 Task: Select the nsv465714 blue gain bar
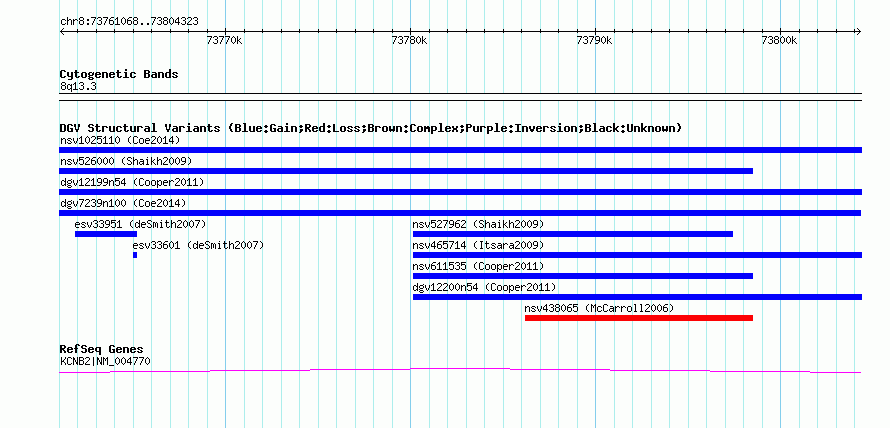coord(637,255)
